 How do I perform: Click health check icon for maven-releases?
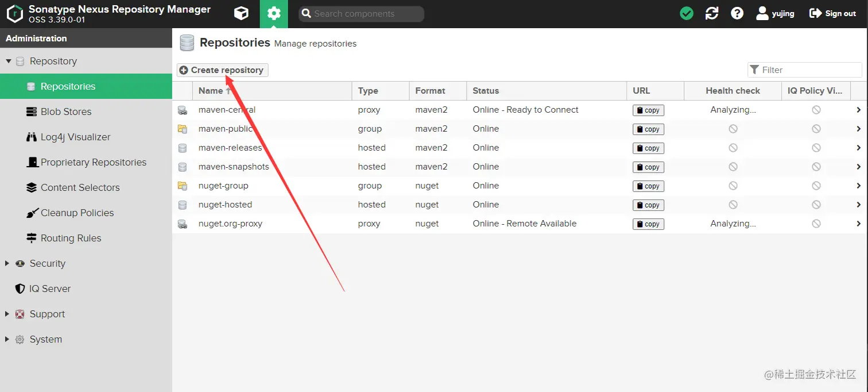click(x=733, y=148)
